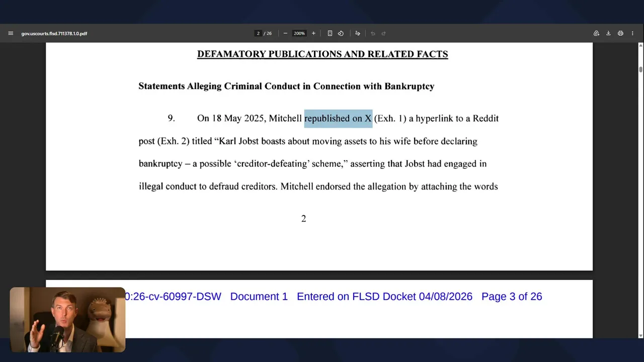Click the undo arrow in toolbar
644x362 pixels.
coord(373,33)
